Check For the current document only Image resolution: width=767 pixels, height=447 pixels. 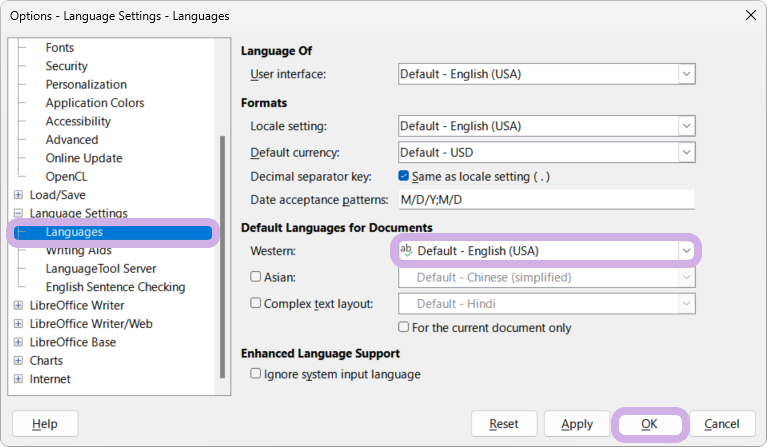click(404, 327)
